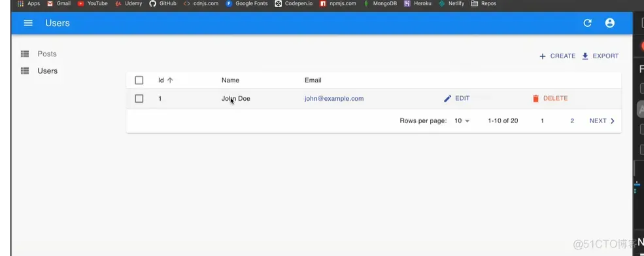Open the rows per page dropdown
Image resolution: width=644 pixels, height=256 pixels.
click(462, 120)
